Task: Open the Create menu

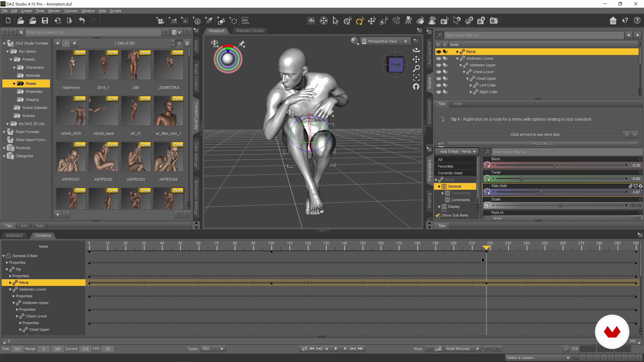Action: [x=26, y=11]
